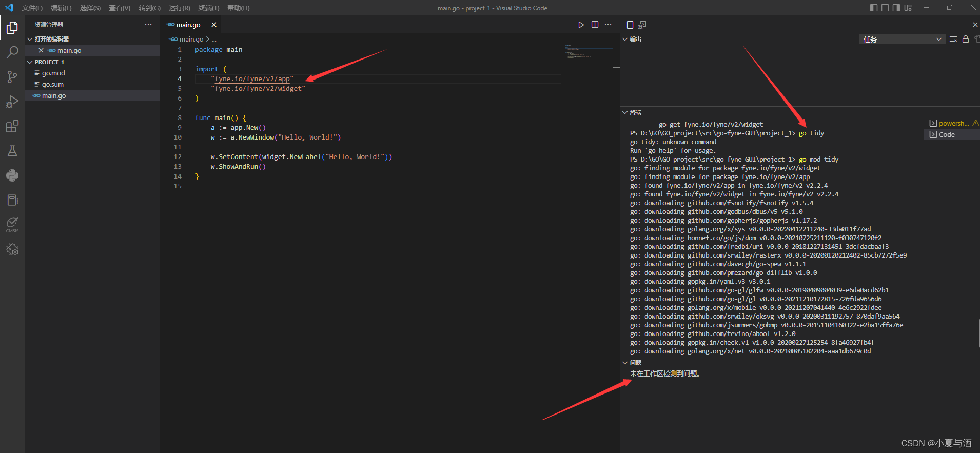Click 'func main() {' code line
This screenshot has width=980, height=453.
tap(221, 118)
